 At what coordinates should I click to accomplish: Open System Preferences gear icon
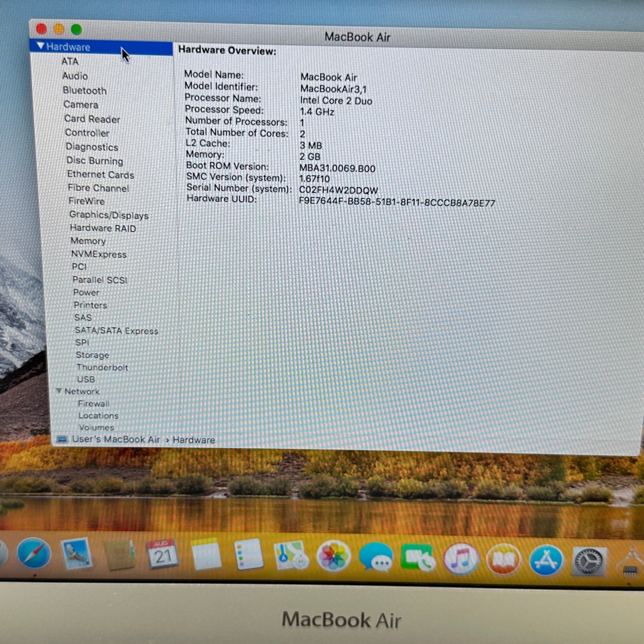[589, 561]
